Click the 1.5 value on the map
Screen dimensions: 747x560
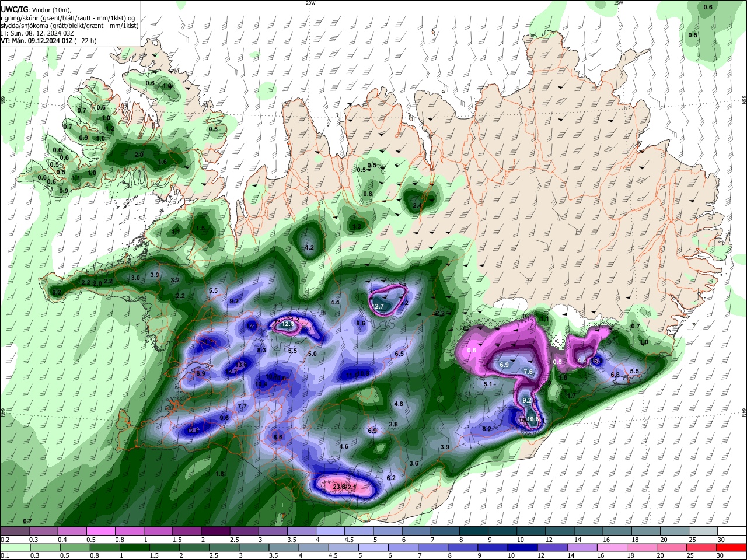point(201,228)
